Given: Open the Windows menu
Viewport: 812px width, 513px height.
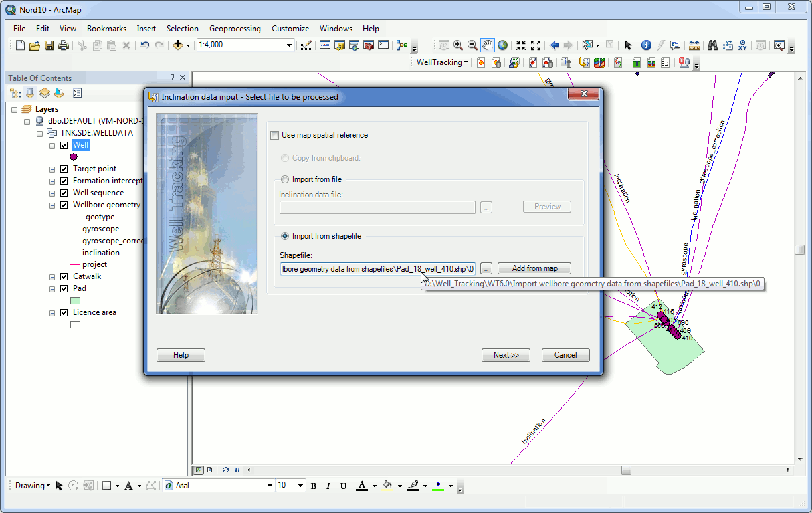Looking at the screenshot, I should [x=336, y=29].
